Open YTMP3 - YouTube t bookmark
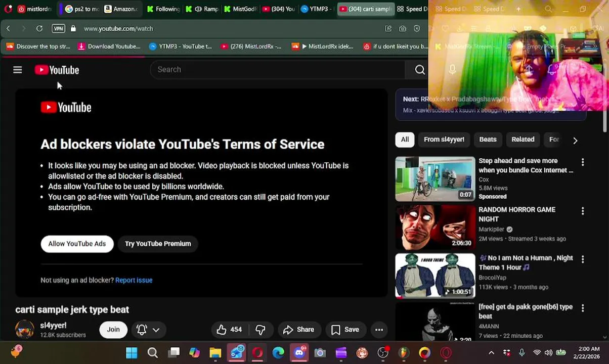 click(181, 47)
